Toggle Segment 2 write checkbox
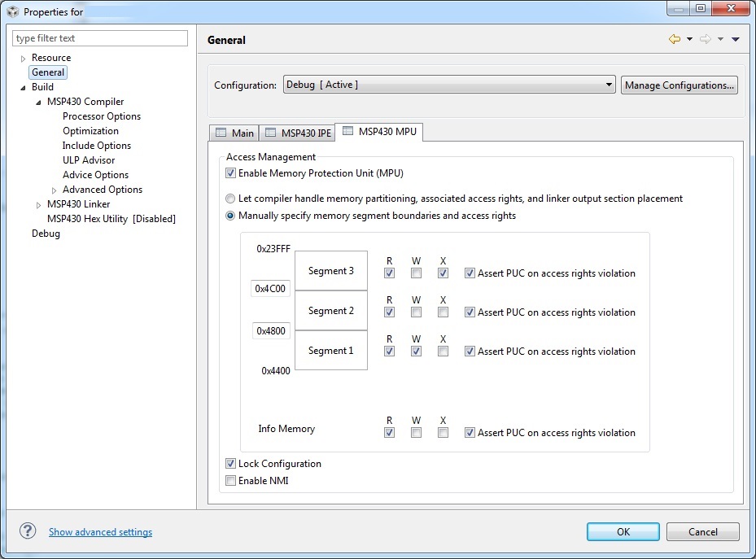The image size is (756, 559). [416, 312]
